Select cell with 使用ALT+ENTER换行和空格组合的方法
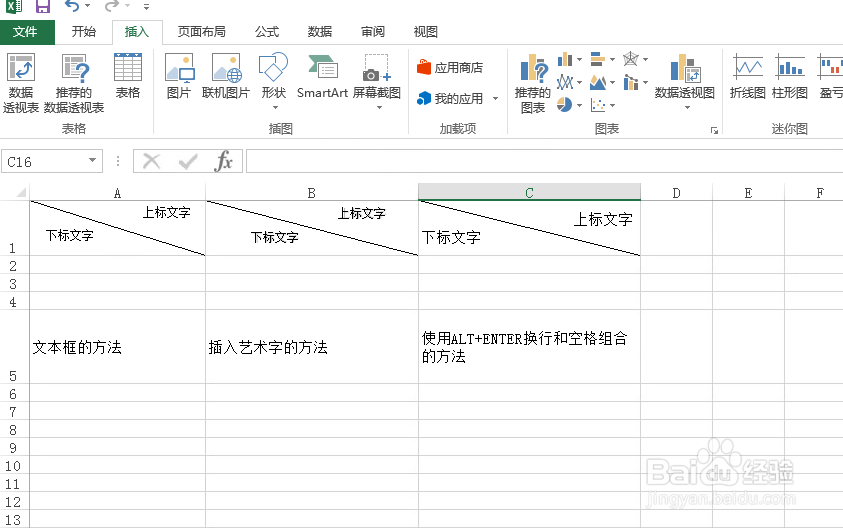 [x=530, y=346]
